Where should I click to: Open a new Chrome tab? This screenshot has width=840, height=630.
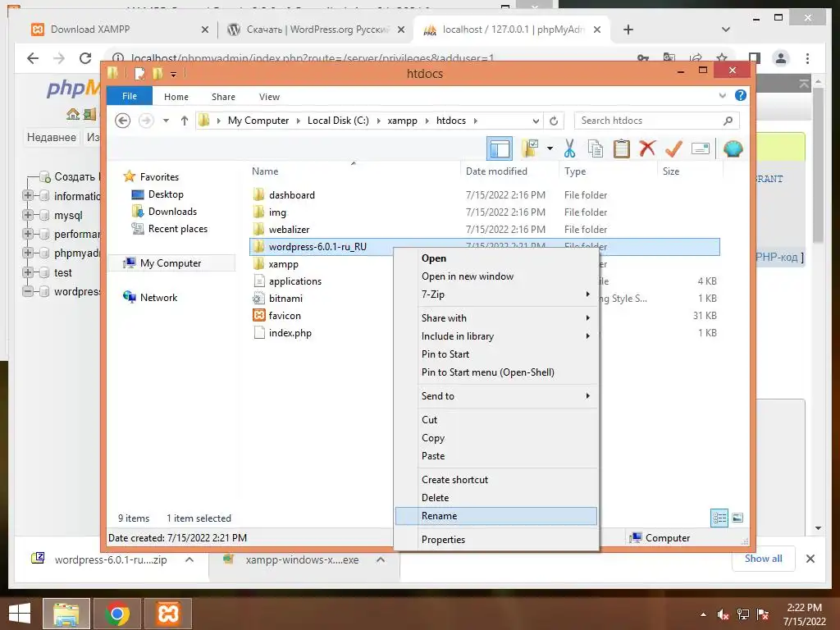(x=628, y=30)
